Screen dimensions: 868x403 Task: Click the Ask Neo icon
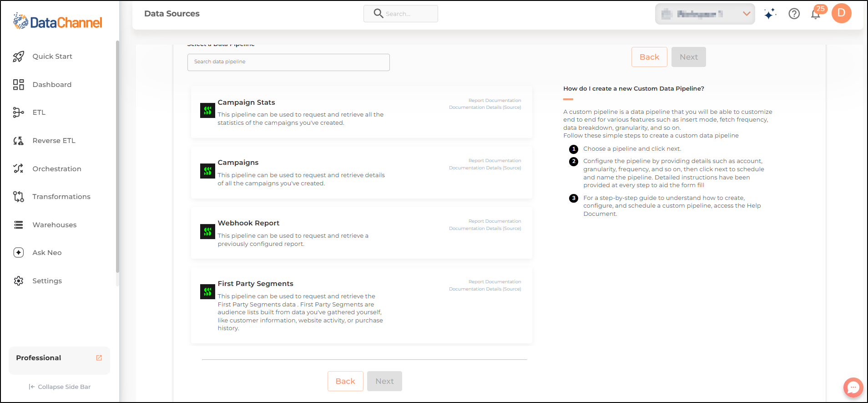click(18, 253)
